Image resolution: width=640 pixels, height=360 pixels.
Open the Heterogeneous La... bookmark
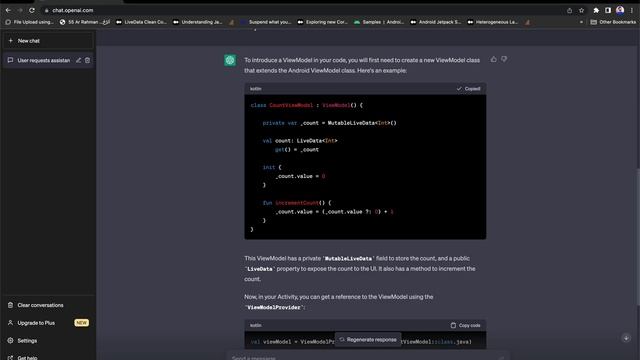tap(493, 22)
